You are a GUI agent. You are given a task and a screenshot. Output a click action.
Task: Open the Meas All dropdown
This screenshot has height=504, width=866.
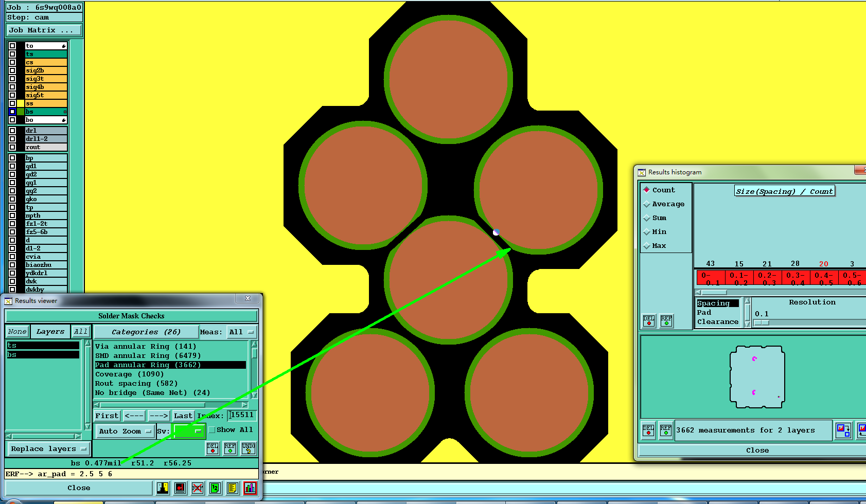242,332
